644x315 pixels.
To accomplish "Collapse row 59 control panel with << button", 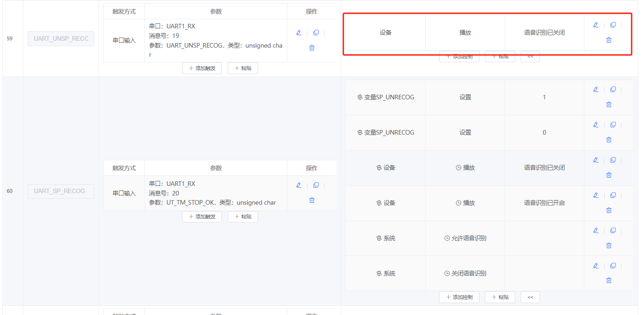I will coord(530,56).
